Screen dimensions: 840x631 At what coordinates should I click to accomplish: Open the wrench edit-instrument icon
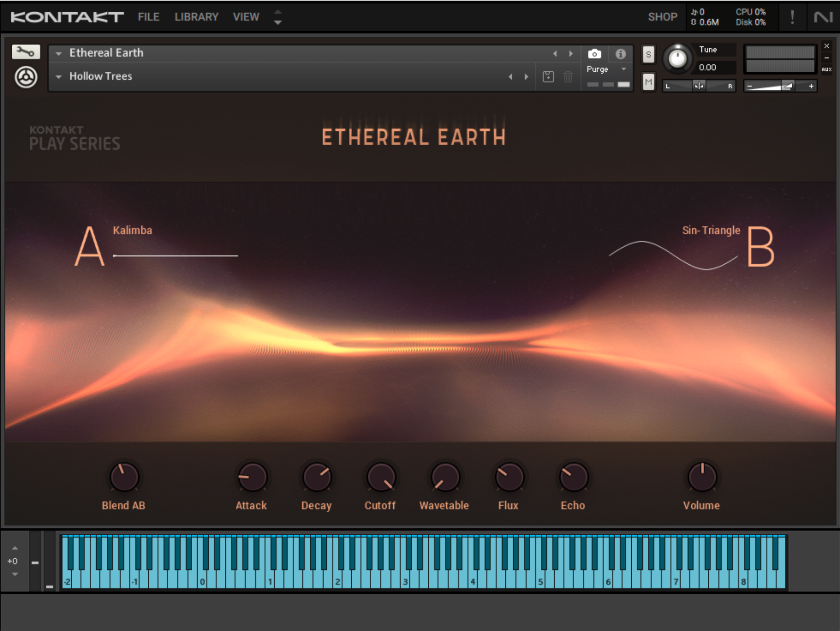[25, 52]
